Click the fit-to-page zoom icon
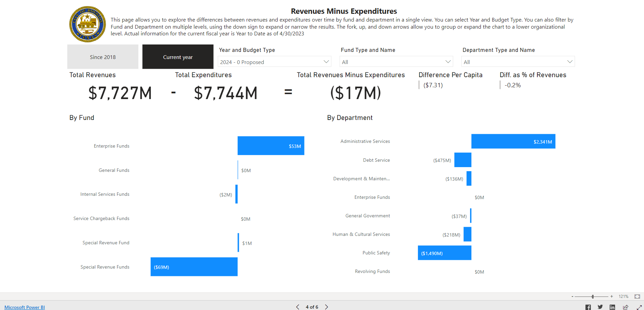 (x=637, y=296)
